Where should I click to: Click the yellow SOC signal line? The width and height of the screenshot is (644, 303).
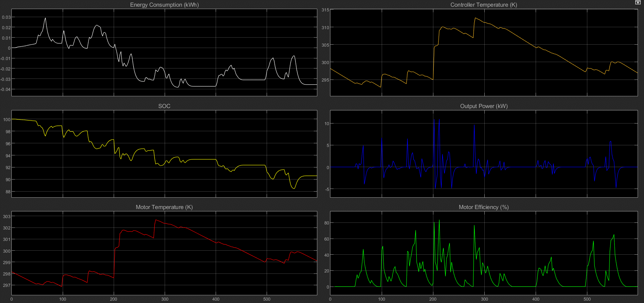[201, 159]
